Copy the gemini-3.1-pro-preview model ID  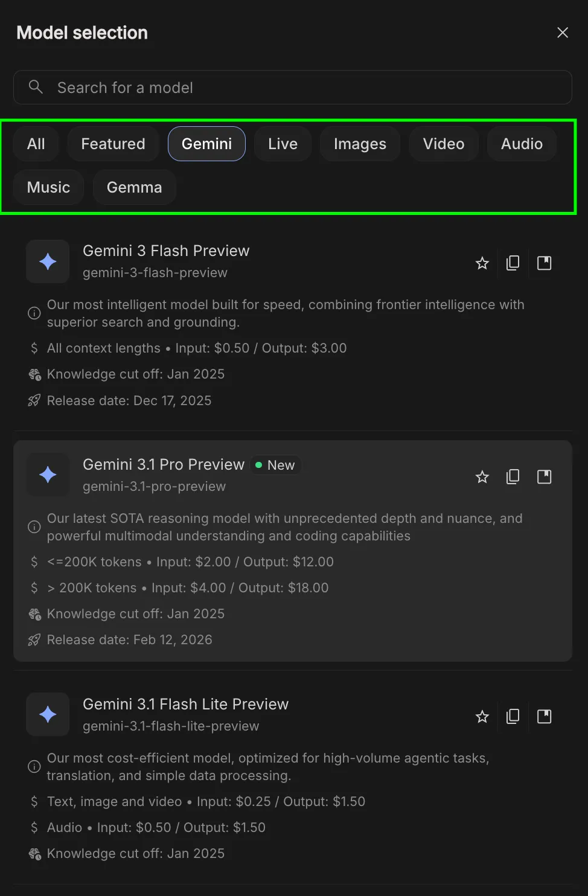coord(513,477)
